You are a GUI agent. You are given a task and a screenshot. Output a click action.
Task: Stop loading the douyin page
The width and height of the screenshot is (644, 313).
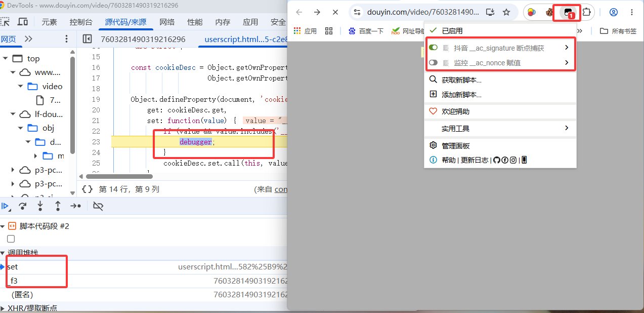(x=335, y=12)
